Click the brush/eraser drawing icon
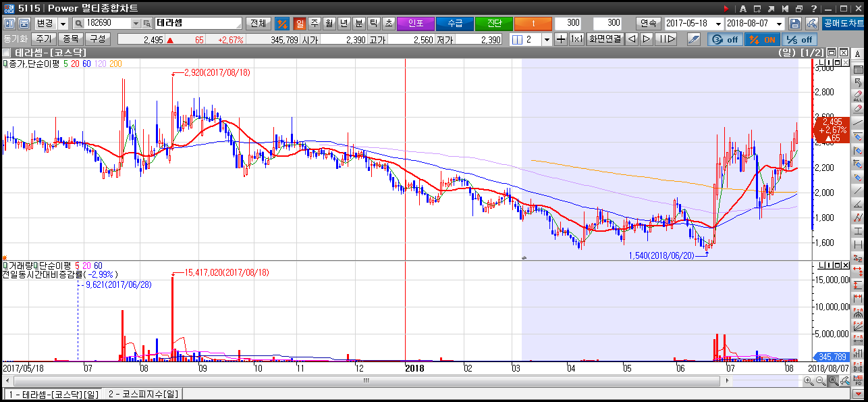This screenshot has width=868, height=402. [x=693, y=39]
